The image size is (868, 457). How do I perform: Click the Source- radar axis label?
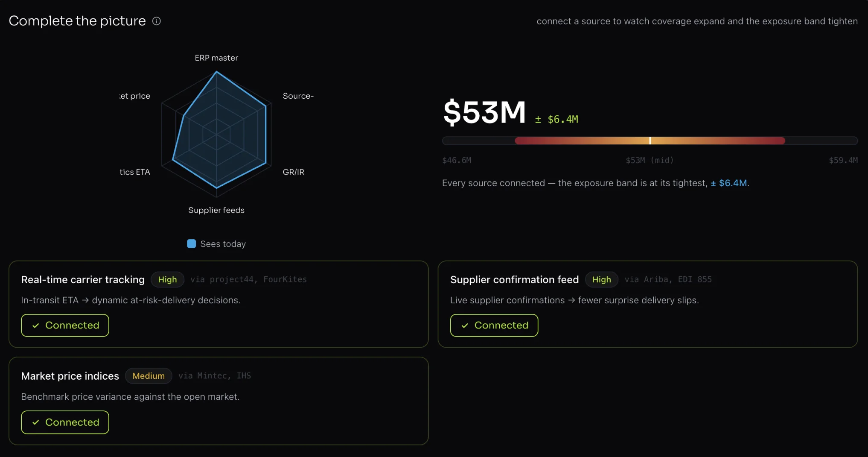[x=298, y=96]
